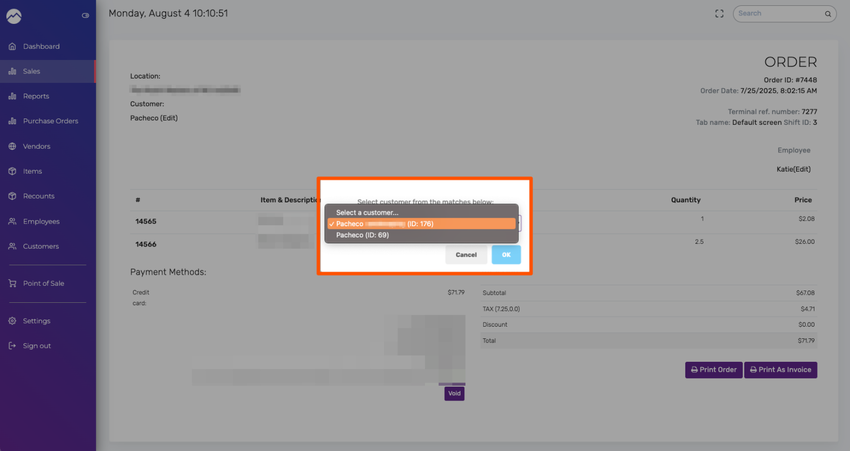Click the fullscreen icon near search

click(x=719, y=14)
